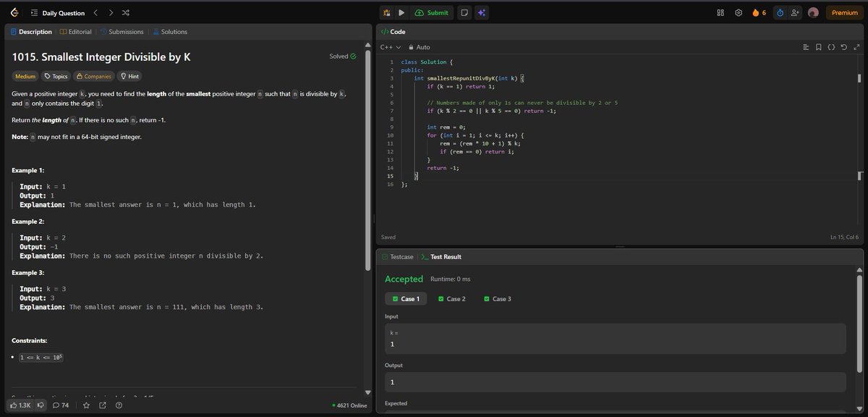Click code line 11 rem calculation
This screenshot has height=417, width=868.
480,143
